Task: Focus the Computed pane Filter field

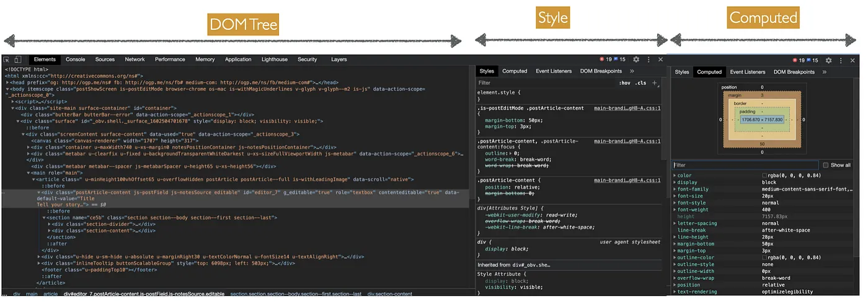Action: point(746,165)
